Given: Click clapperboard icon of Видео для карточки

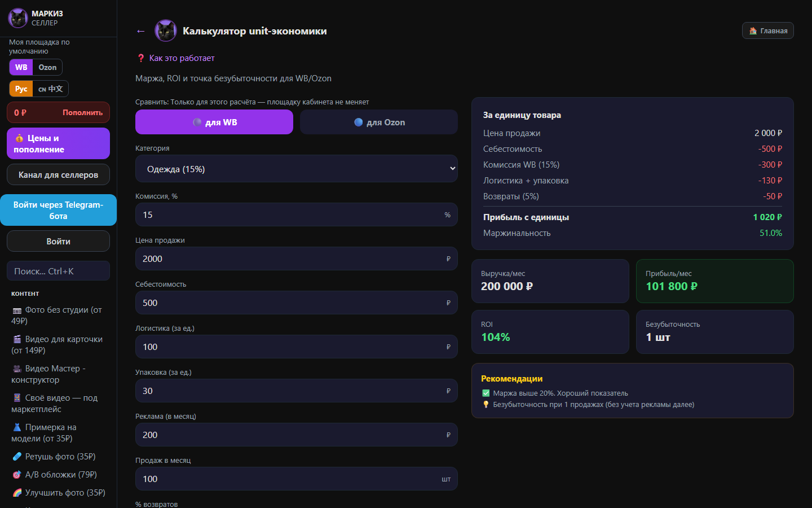Looking at the screenshot, I should (x=17, y=339).
